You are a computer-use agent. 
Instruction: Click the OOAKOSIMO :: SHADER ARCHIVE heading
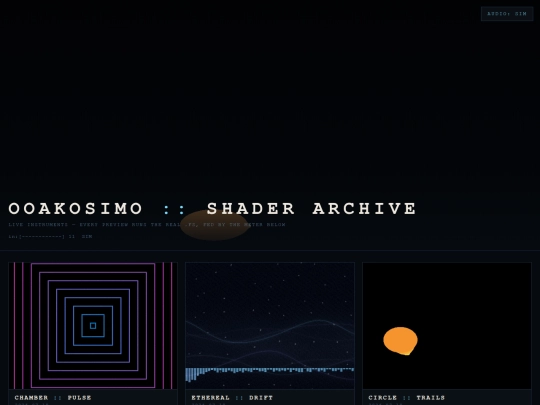pyautogui.click(x=212, y=208)
